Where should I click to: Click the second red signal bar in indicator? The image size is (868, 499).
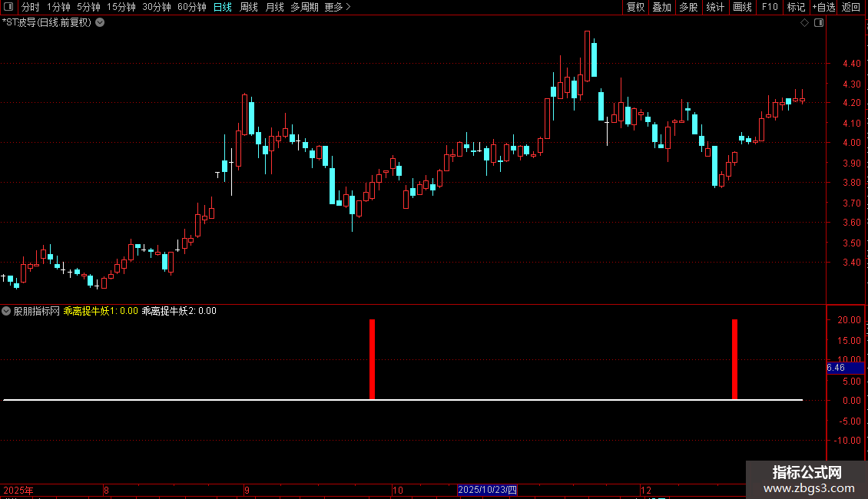pos(734,359)
